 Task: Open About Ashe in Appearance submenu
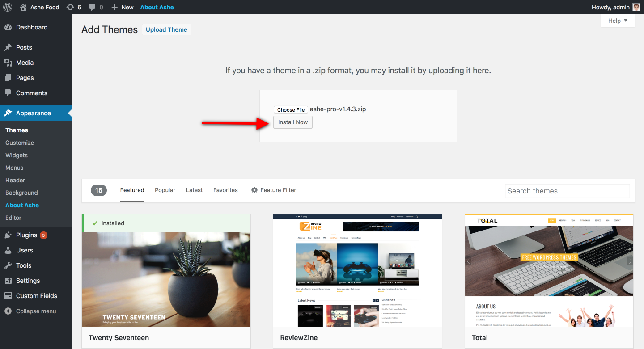[22, 205]
